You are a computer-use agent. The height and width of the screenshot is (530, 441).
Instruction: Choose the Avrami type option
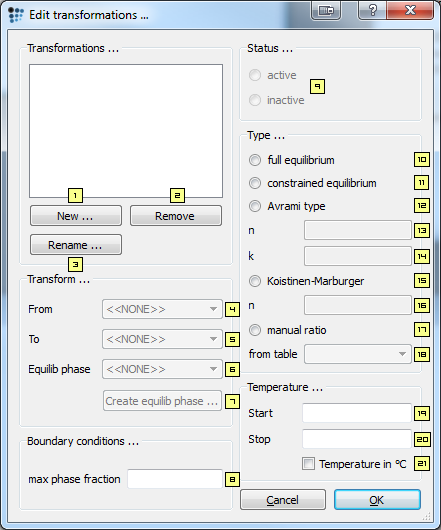click(x=255, y=206)
